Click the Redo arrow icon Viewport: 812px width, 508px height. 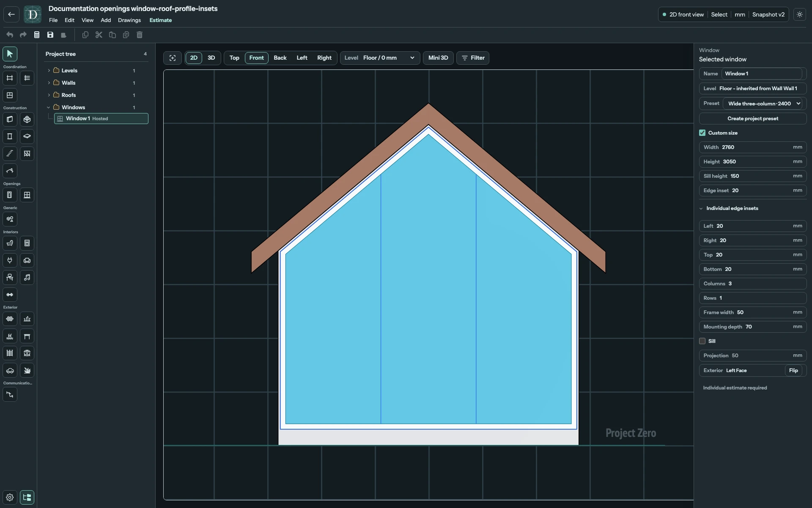23,35
